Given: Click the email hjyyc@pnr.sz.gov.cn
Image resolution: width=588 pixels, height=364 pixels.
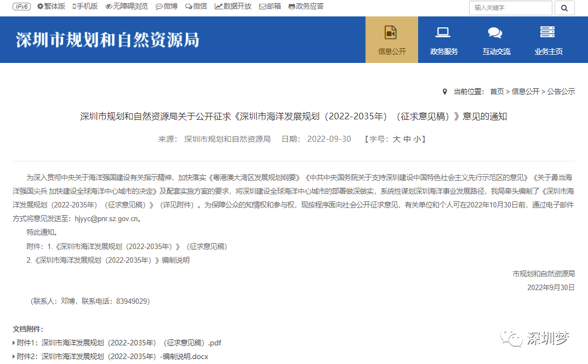Looking at the screenshot, I should pos(106,219).
